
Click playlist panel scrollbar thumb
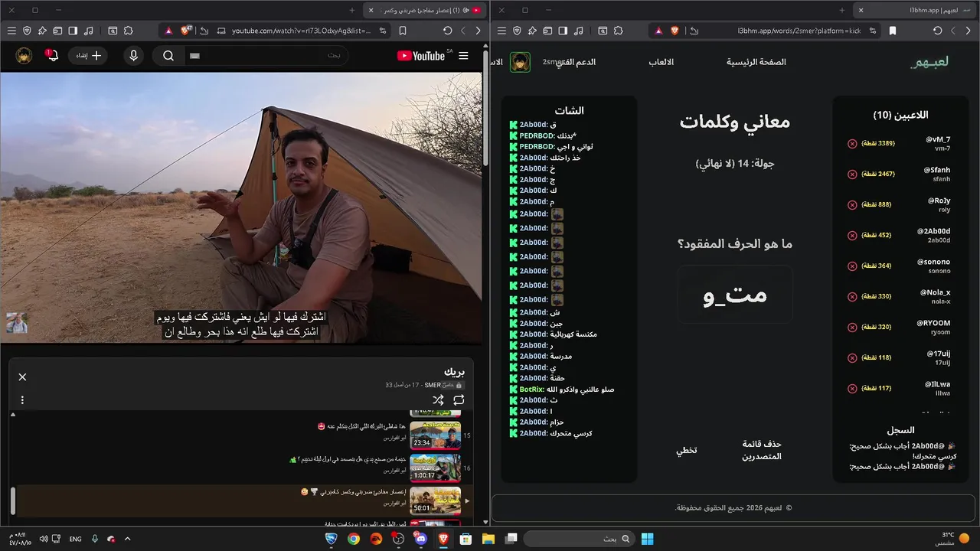(12, 500)
